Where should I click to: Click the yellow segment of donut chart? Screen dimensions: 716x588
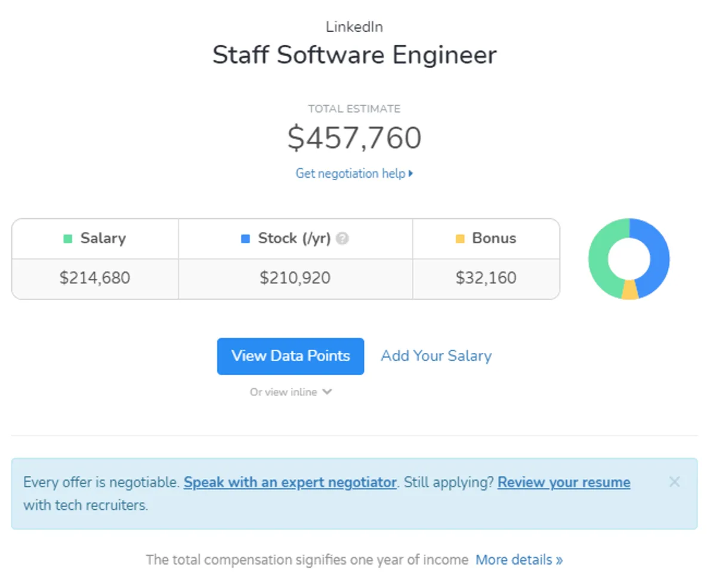coord(629,290)
